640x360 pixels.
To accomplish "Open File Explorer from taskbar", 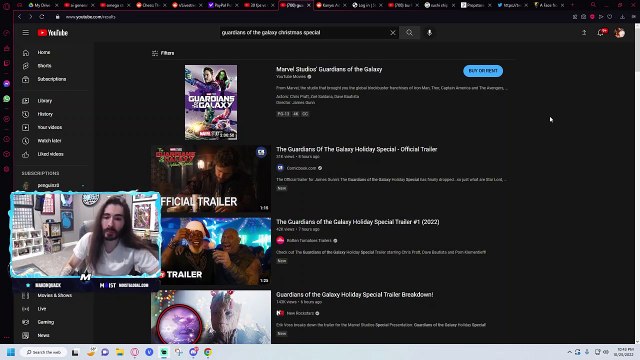I will tap(120, 352).
